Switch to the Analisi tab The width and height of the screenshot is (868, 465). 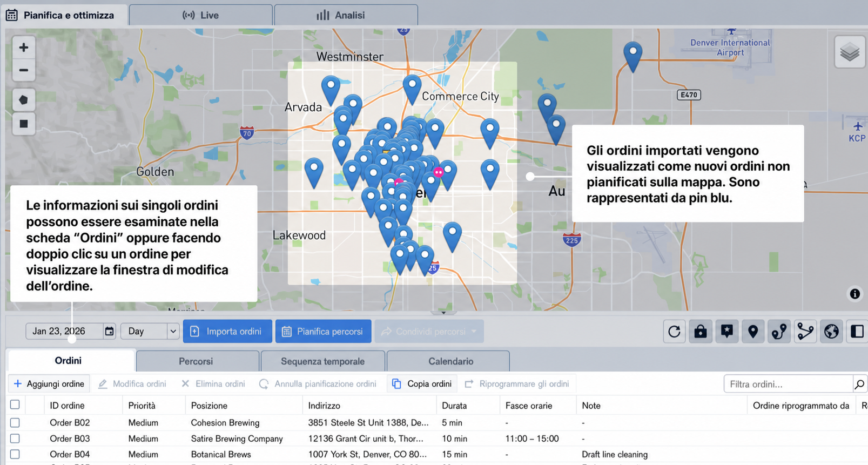click(x=346, y=15)
